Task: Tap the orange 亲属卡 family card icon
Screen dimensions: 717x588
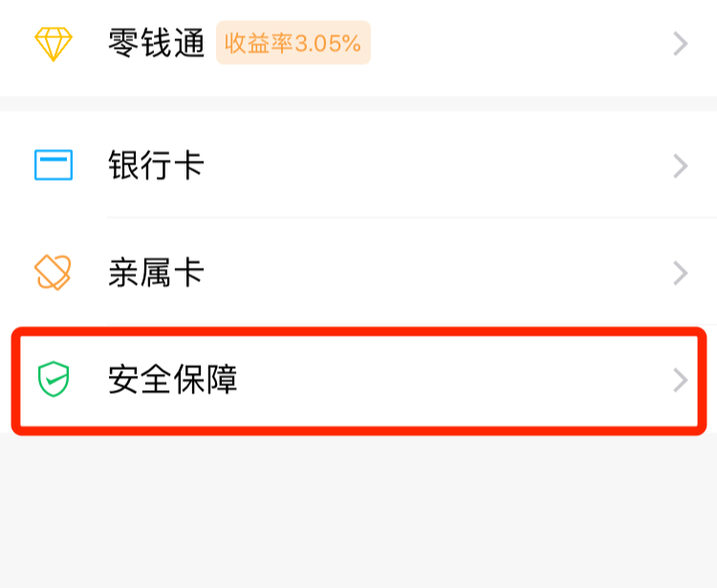Action: pos(54,273)
